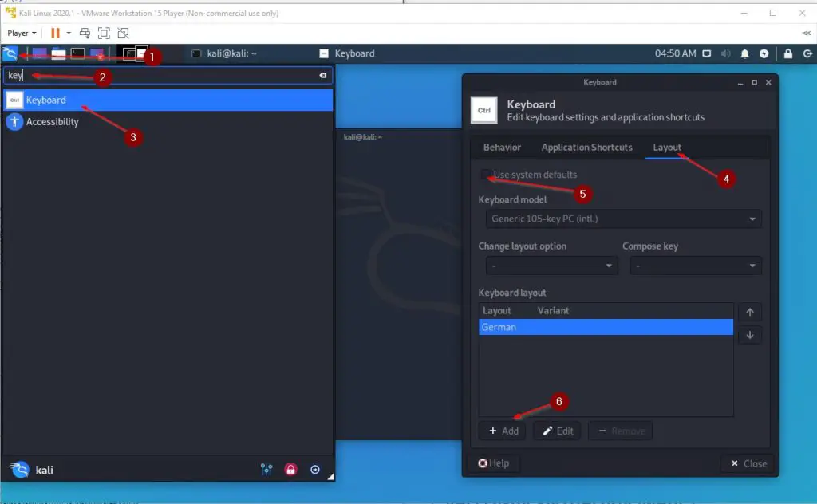Select Keyboard in the search results
The image size is (817, 504).
pyautogui.click(x=168, y=100)
